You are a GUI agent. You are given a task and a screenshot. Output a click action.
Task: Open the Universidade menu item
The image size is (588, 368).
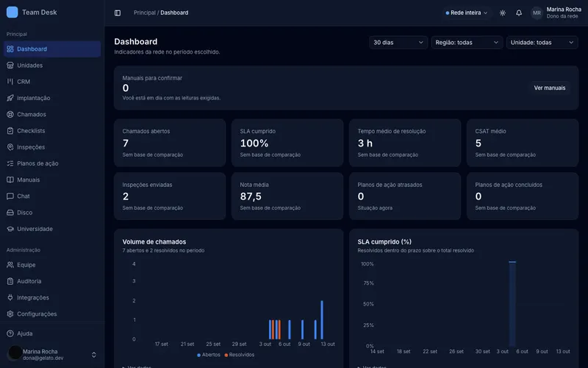pyautogui.click(x=52, y=229)
